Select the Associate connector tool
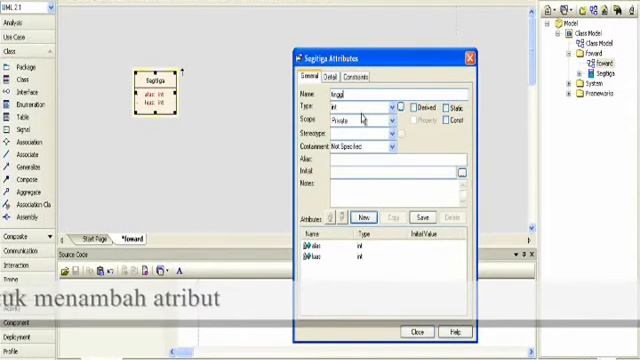The image size is (640, 360). 27,155
